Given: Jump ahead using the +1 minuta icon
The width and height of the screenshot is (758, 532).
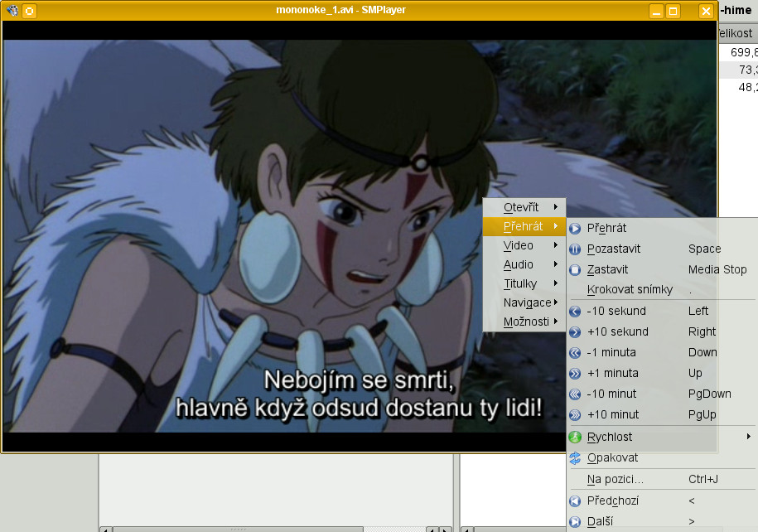Looking at the screenshot, I should pyautogui.click(x=575, y=374).
